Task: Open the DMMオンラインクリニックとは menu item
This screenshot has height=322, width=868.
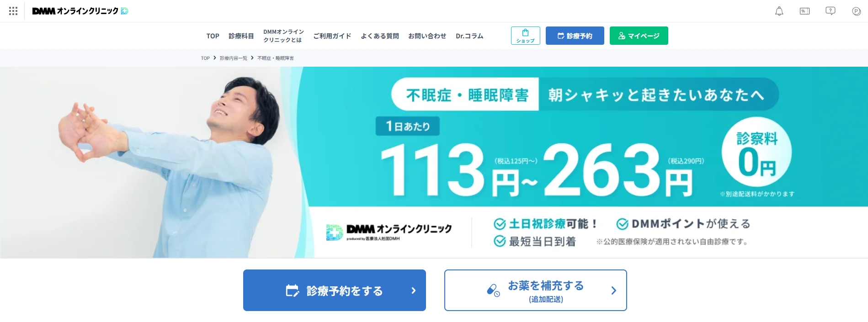Action: 283,36
